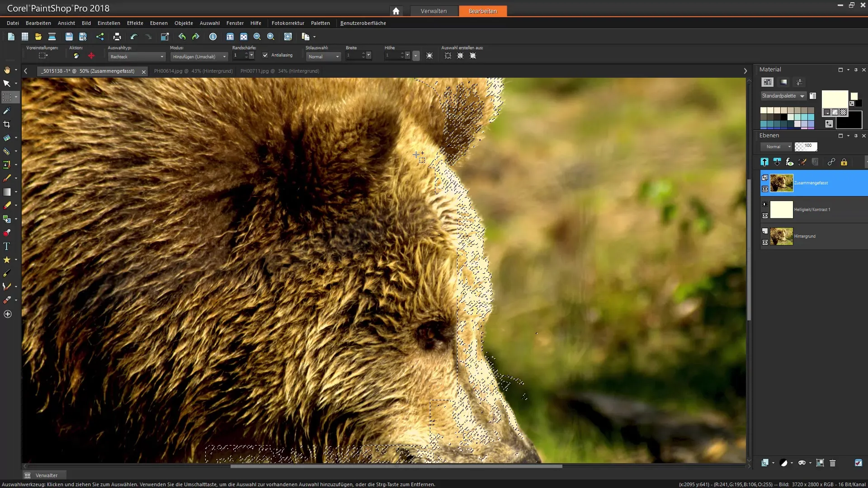Image resolution: width=868 pixels, height=488 pixels.
Task: Open a file with the folder icon
Action: point(38,37)
